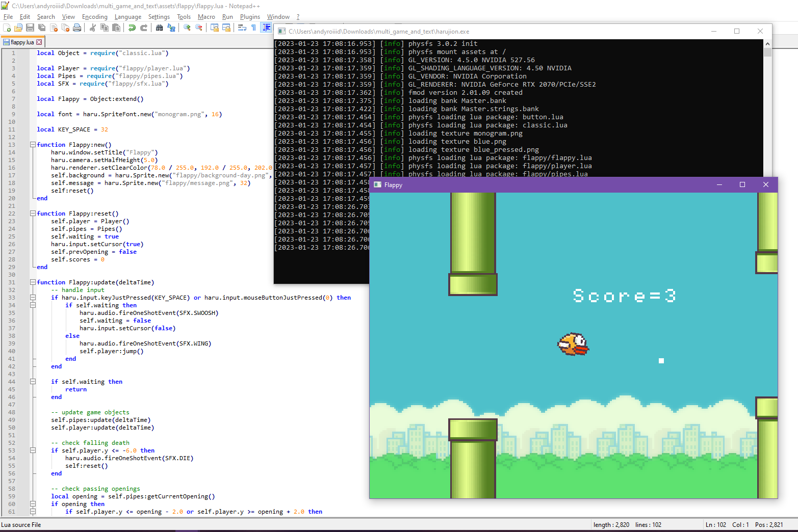Click the Paste clipboard icon
The image size is (798, 532).
pos(116,28)
